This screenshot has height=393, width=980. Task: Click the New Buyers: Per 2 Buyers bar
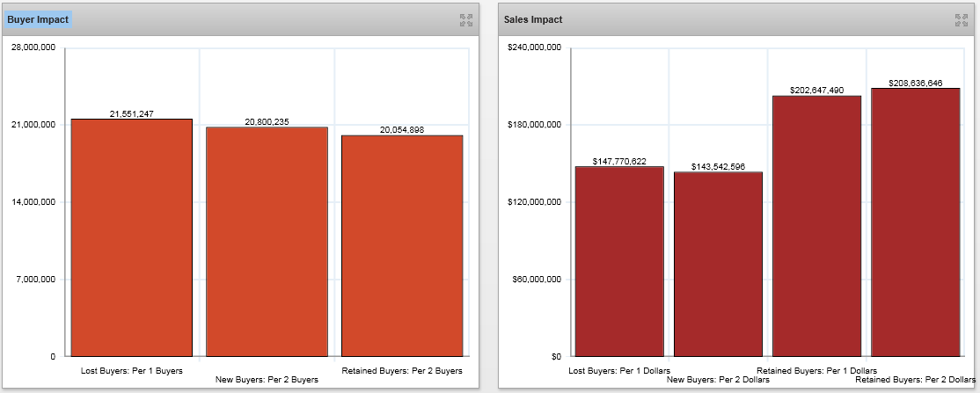click(x=267, y=242)
